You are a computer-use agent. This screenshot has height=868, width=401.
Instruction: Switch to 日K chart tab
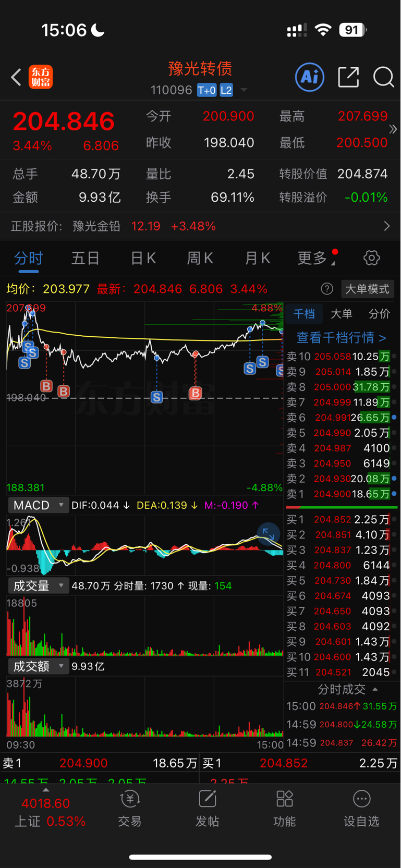tap(143, 258)
